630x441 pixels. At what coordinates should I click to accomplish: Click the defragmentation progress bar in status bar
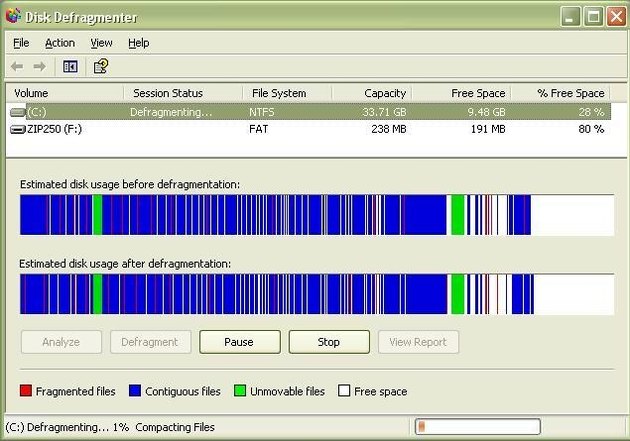point(478,427)
